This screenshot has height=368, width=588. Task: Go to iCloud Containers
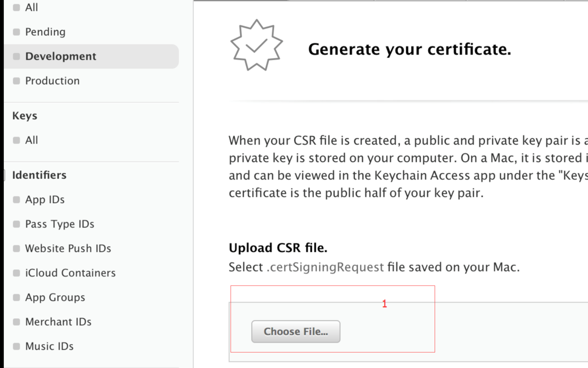[x=70, y=273]
